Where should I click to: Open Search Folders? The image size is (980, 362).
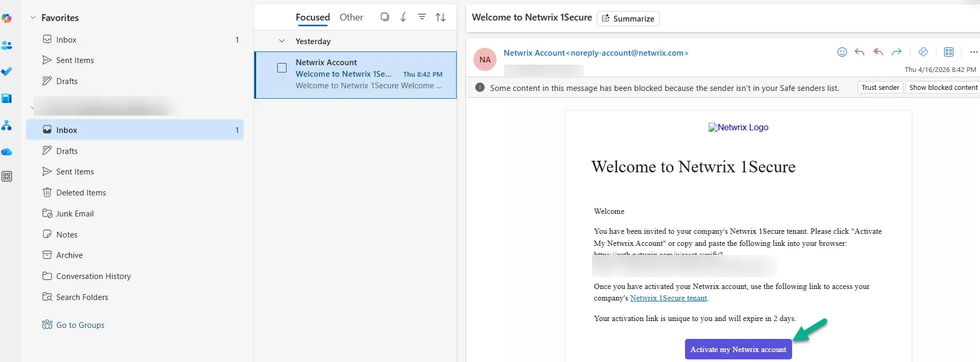click(x=135, y=297)
